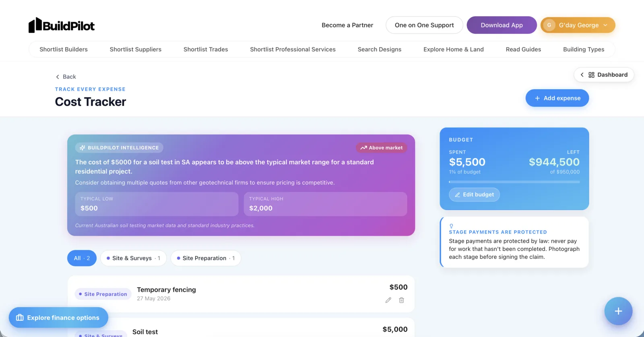Click the lightbulb tip icon
The image size is (644, 337).
(451, 226)
